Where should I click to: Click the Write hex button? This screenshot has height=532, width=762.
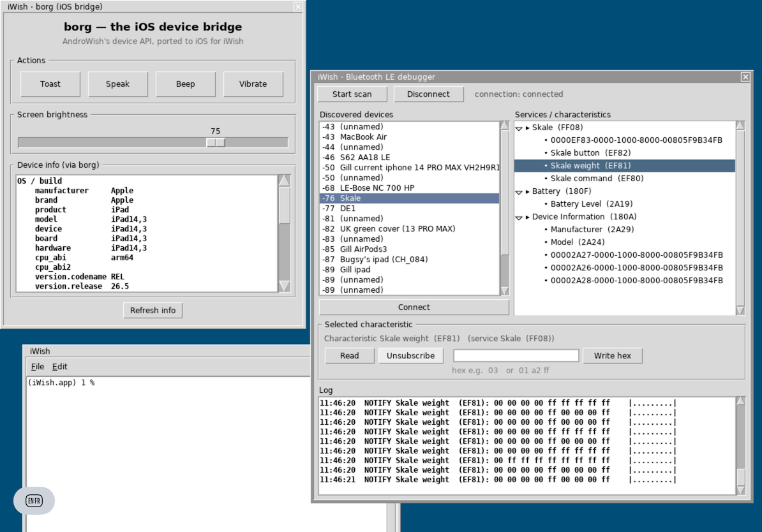(x=612, y=356)
